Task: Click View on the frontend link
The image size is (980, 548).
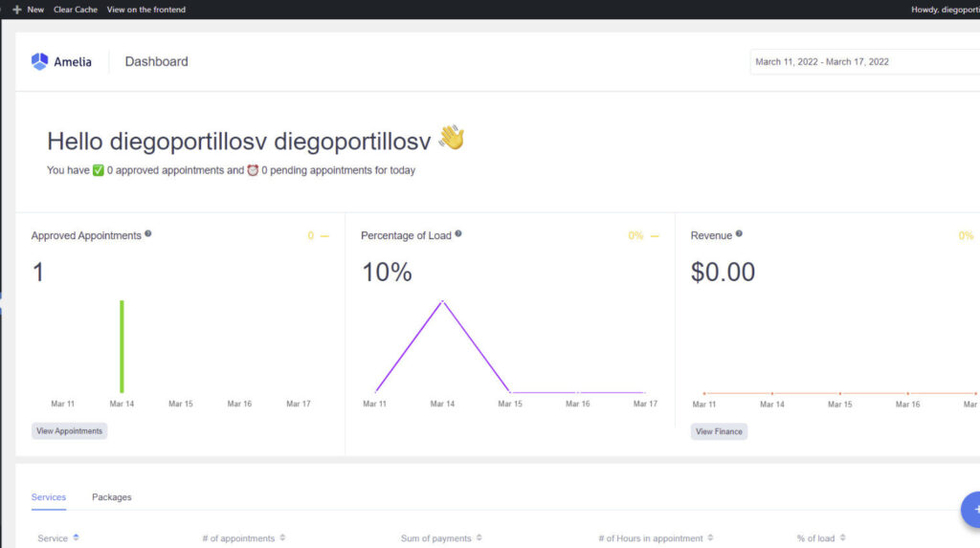Action: click(x=146, y=10)
